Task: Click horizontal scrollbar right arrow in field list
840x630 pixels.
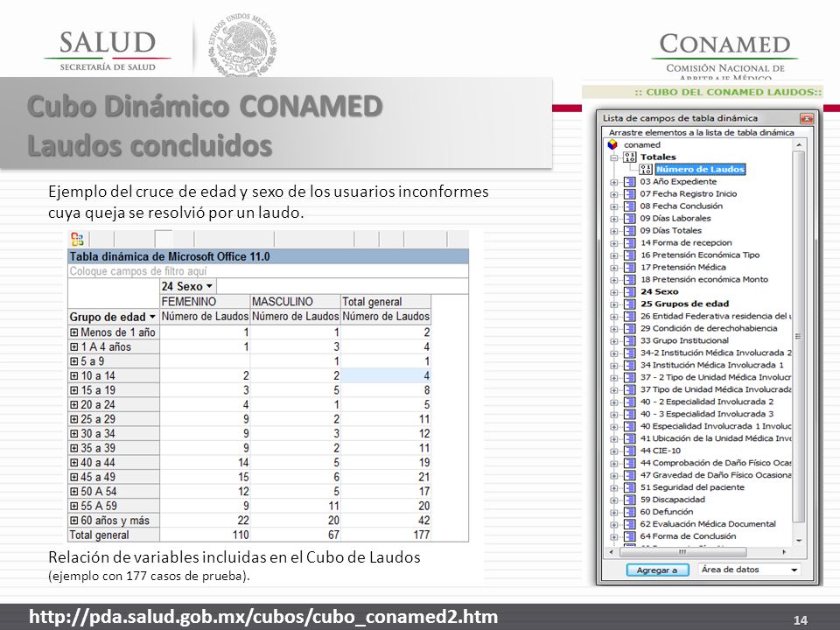Action: [784, 552]
